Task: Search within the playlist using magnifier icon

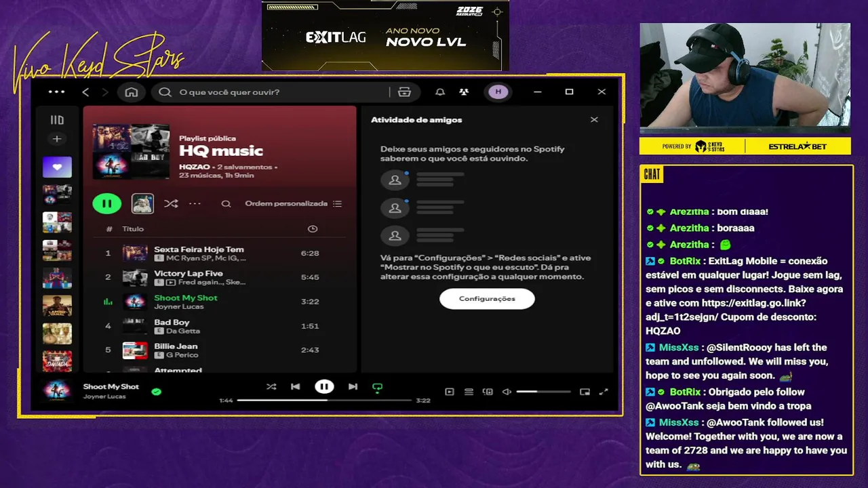Action: (226, 203)
